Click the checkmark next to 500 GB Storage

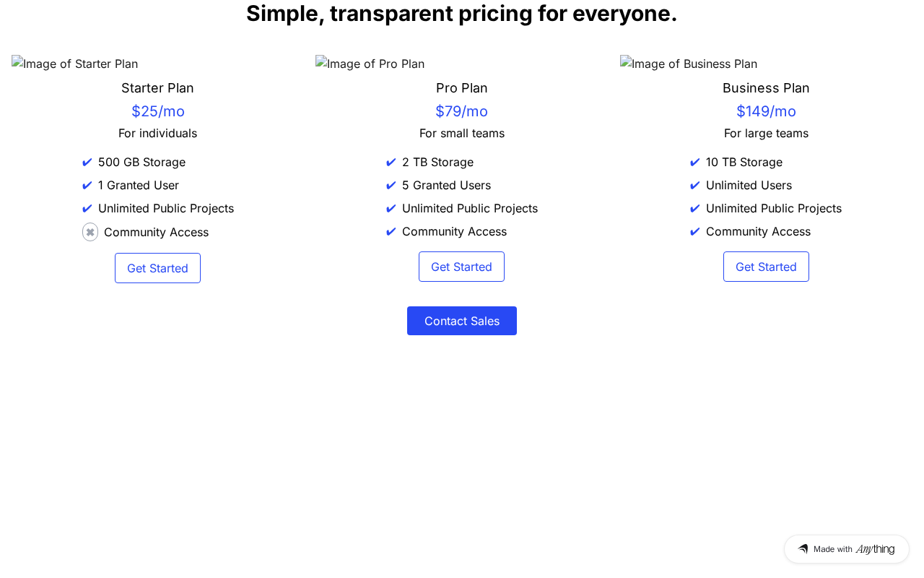tap(87, 163)
